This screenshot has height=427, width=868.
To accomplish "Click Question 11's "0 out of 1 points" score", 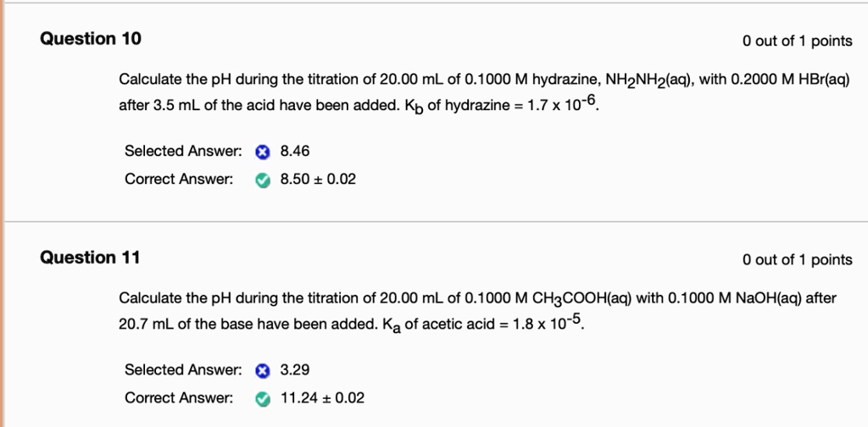I will 797,259.
